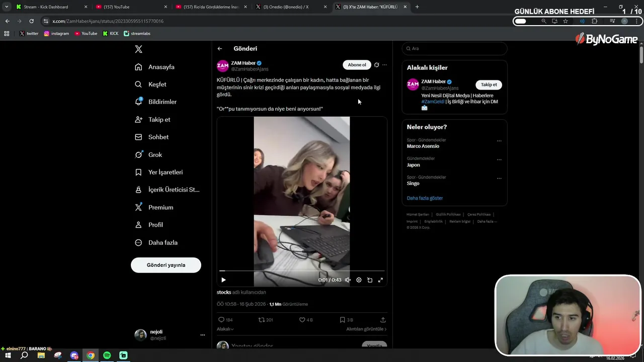The height and width of the screenshot is (362, 644).
Task: Open File Explorer from the taskbar
Action: coord(41,355)
